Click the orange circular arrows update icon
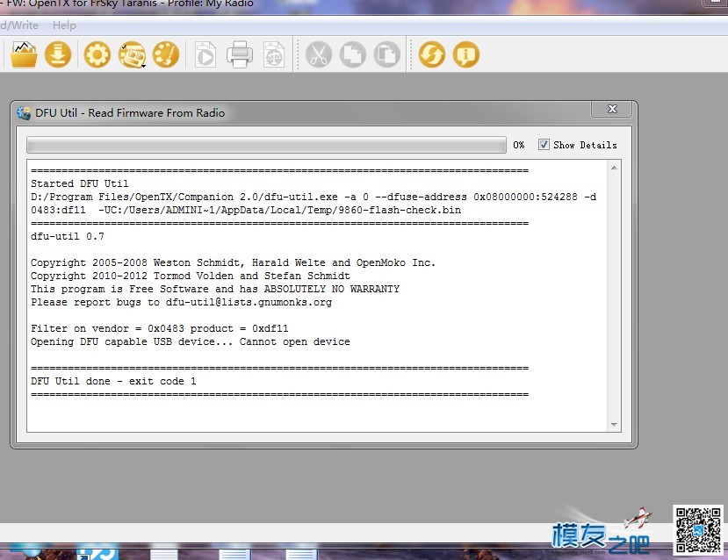Viewport: 728px width, 560px height. tap(432, 54)
